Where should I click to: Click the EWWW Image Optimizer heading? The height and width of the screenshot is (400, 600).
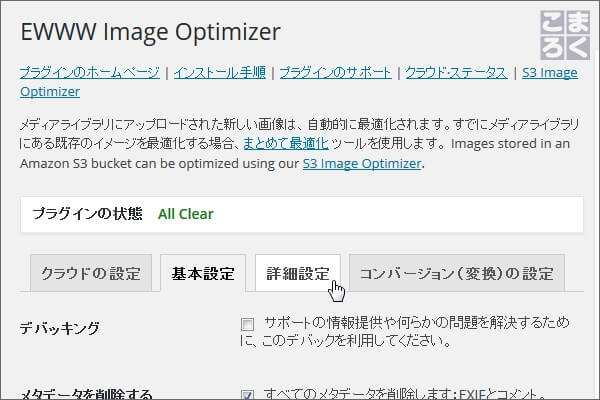pyautogui.click(x=150, y=32)
